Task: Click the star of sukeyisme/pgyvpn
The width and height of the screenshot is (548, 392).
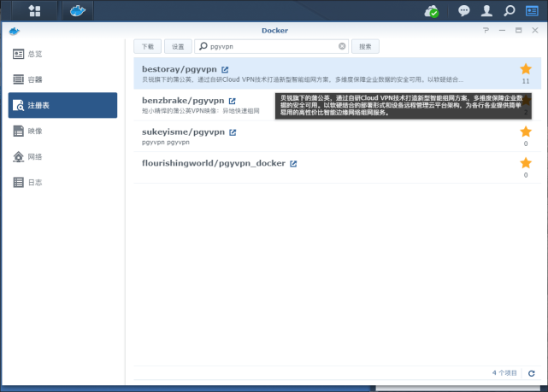Action: point(526,132)
